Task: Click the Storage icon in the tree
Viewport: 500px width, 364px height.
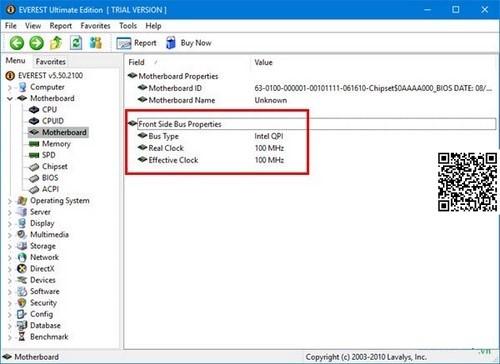Action: point(22,246)
